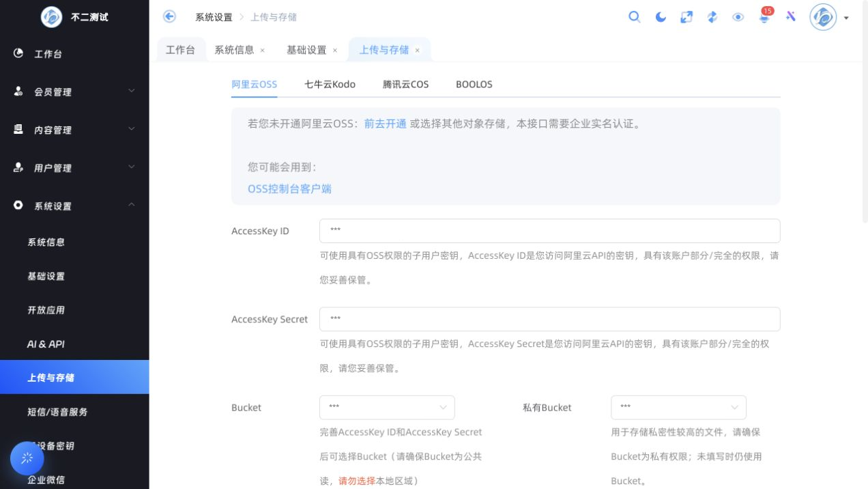
Task: Click the 不二测试 site title
Action: [89, 17]
